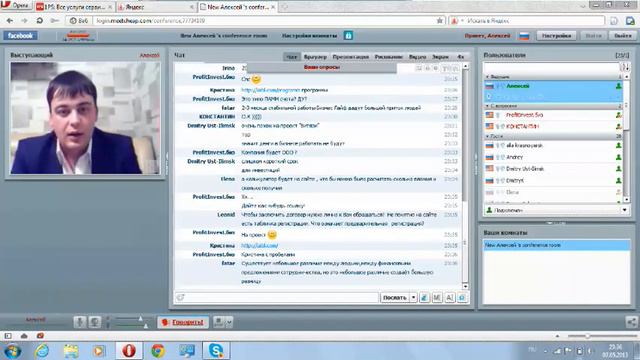Select New Алексей's conference room entry
The width and height of the screenshot is (640, 360).
(x=557, y=245)
